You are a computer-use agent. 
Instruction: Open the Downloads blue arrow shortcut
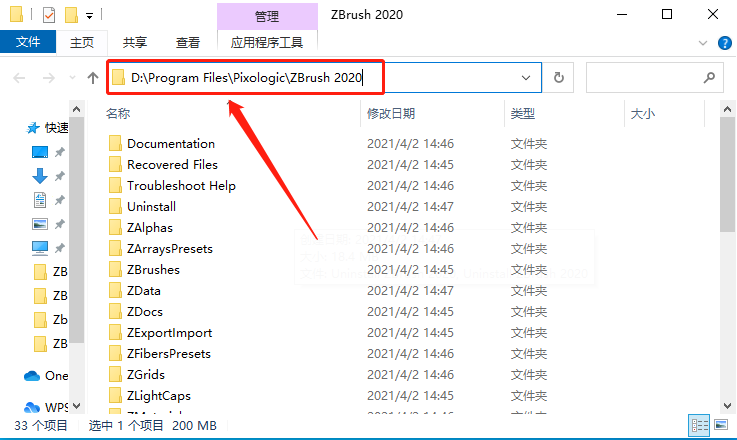39,176
